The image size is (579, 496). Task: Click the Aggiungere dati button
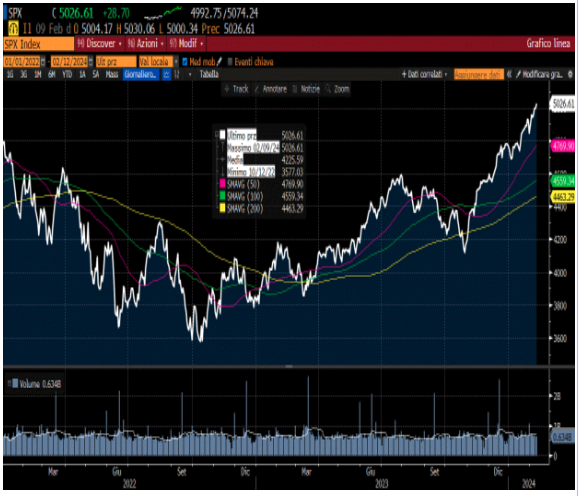(479, 74)
